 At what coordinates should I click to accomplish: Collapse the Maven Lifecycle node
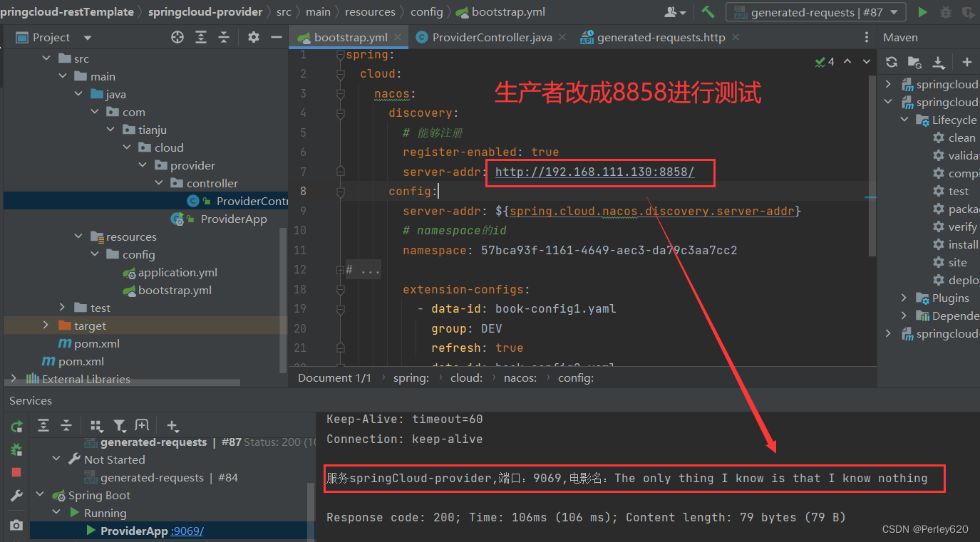click(904, 120)
